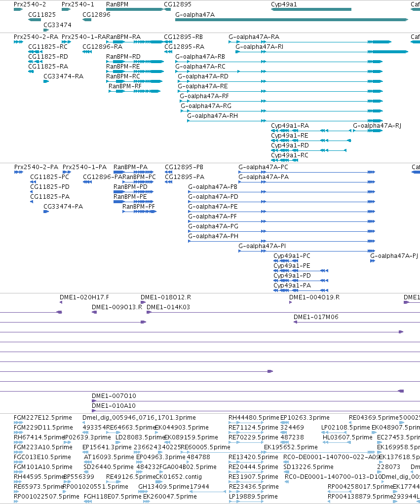Select BAC clone DME1-010A10

pyautogui.click(x=114, y=406)
